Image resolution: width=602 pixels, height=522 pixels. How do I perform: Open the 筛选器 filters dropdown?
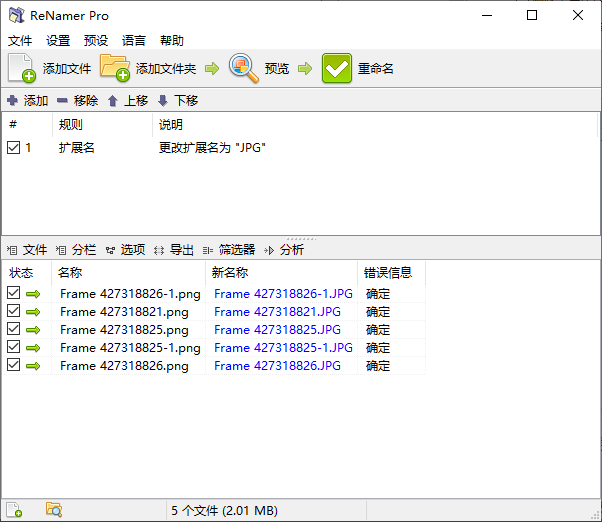(x=230, y=250)
